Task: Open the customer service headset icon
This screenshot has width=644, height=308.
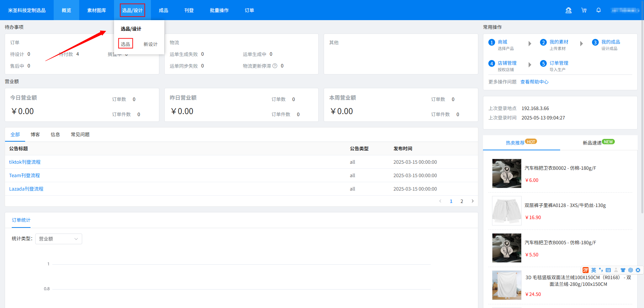Action: 569,10
